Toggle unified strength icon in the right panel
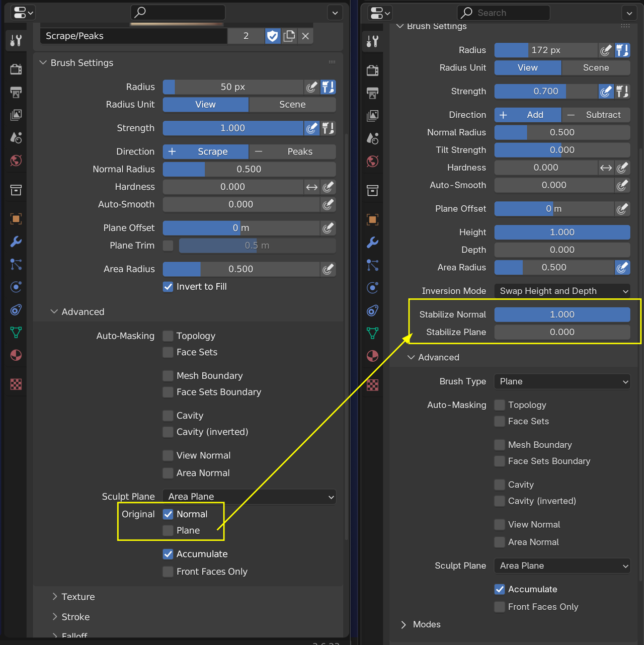 coord(622,92)
